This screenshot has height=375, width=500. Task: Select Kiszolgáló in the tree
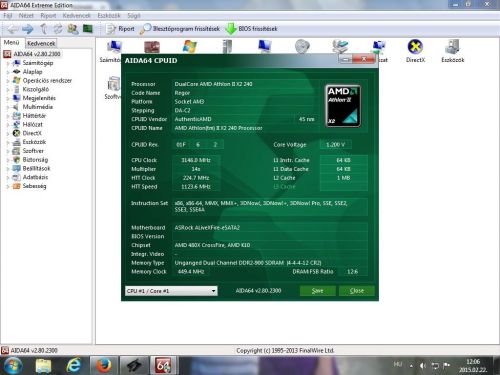(35, 89)
